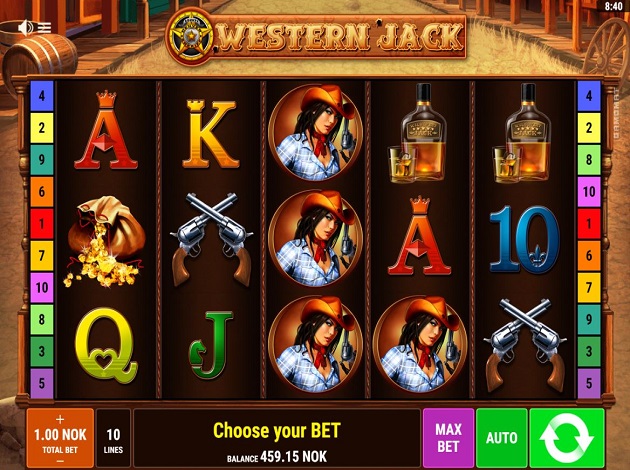Click payline 10 marker on right side

(589, 192)
